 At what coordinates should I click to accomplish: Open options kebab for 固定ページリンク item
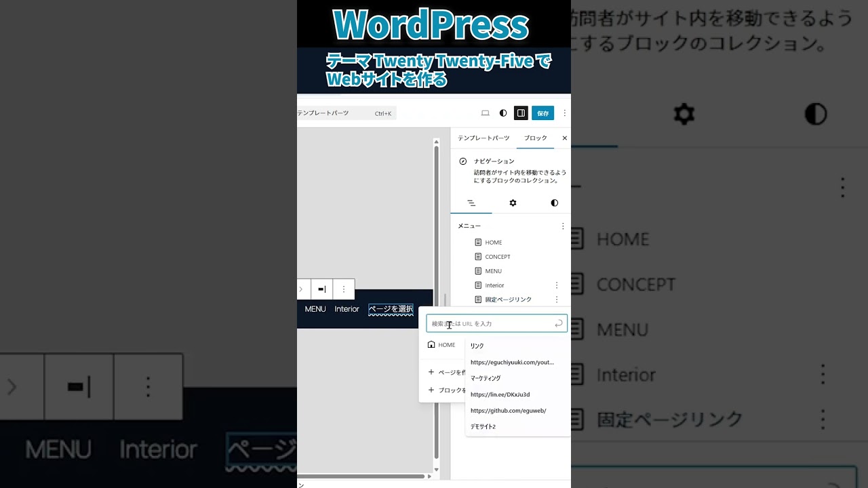(x=557, y=300)
